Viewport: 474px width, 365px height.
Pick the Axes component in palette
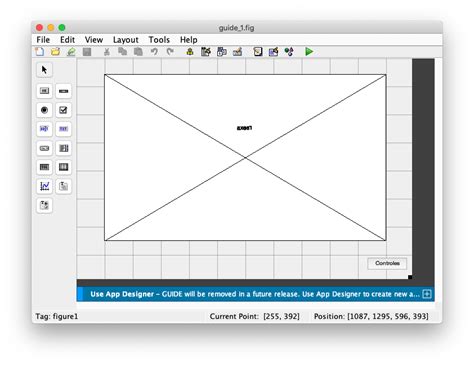[x=44, y=186]
